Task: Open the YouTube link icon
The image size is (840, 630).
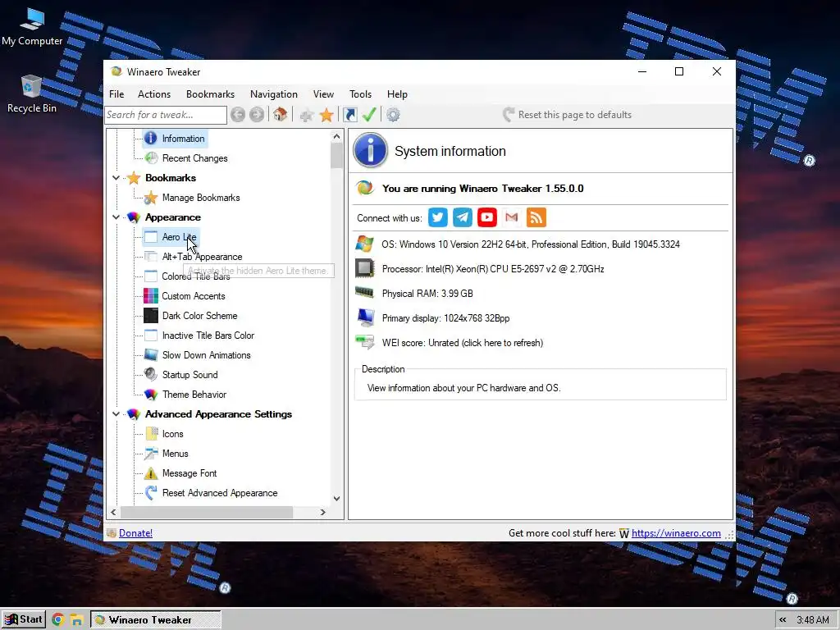Action: click(487, 217)
